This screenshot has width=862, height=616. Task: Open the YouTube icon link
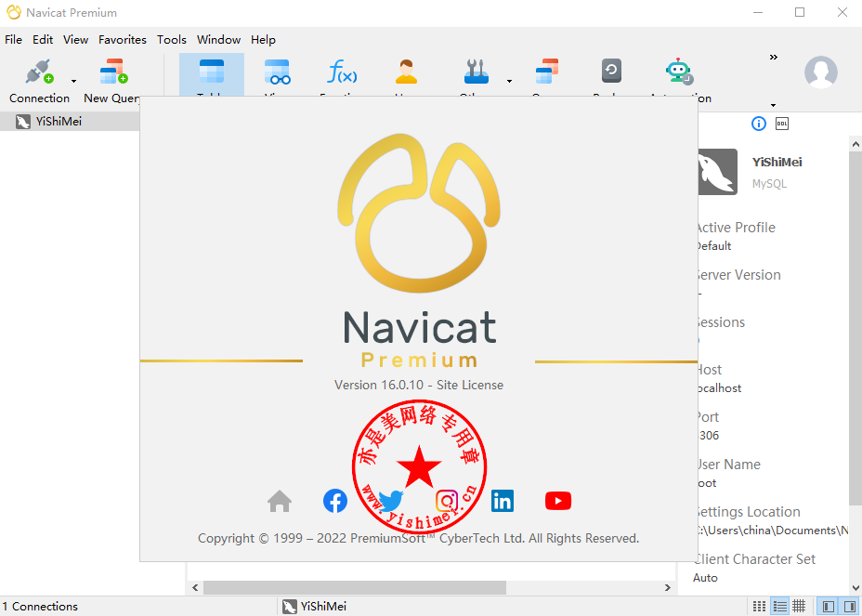[x=558, y=501]
